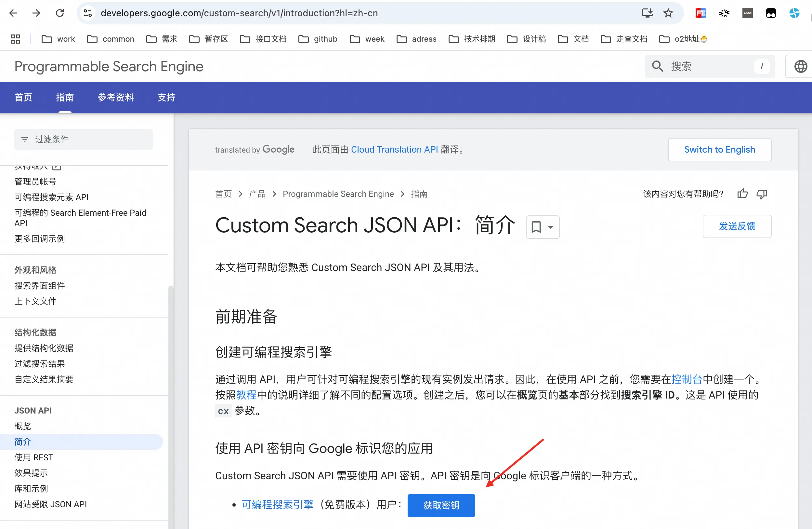
Task: Open 更多回调示例 in the sidebar
Action: [x=40, y=239]
